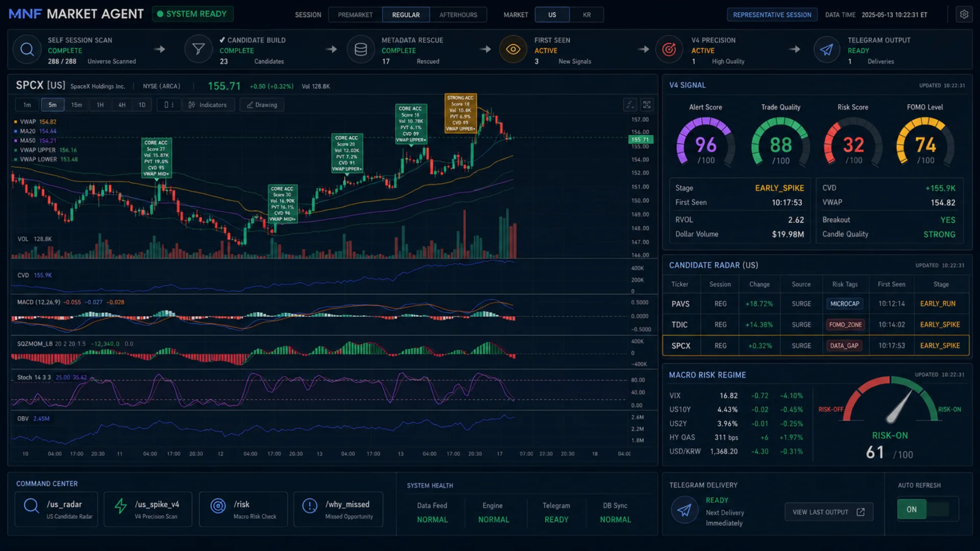Toggle MA50 legend entry on chart
Image resolution: width=980 pixels, height=551 pixels.
(x=35, y=140)
